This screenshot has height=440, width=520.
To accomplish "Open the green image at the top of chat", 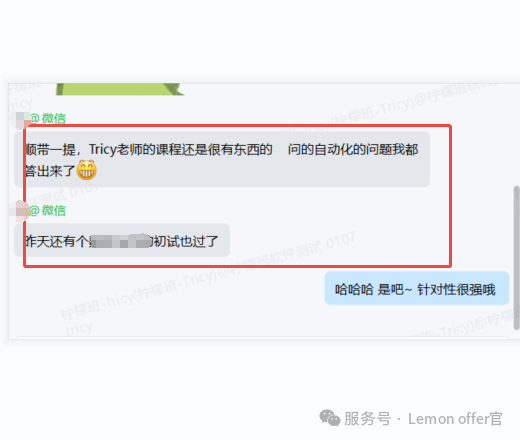I will (120, 89).
